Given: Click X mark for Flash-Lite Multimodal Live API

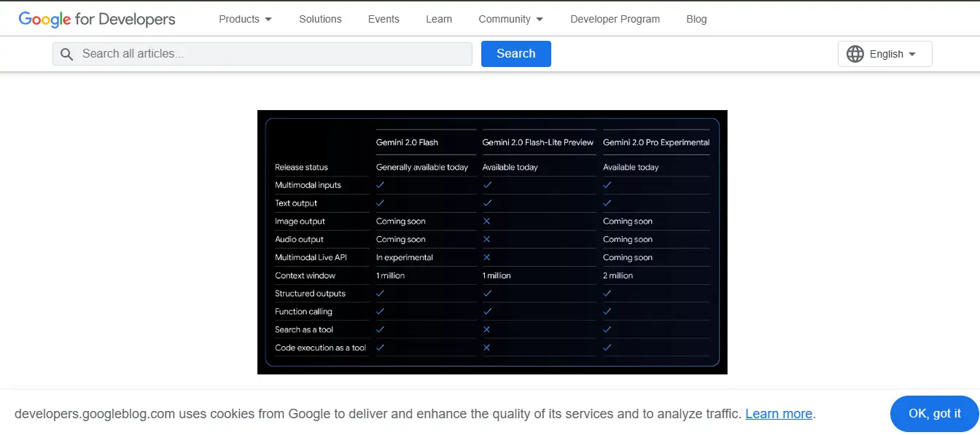Looking at the screenshot, I should click(486, 257).
